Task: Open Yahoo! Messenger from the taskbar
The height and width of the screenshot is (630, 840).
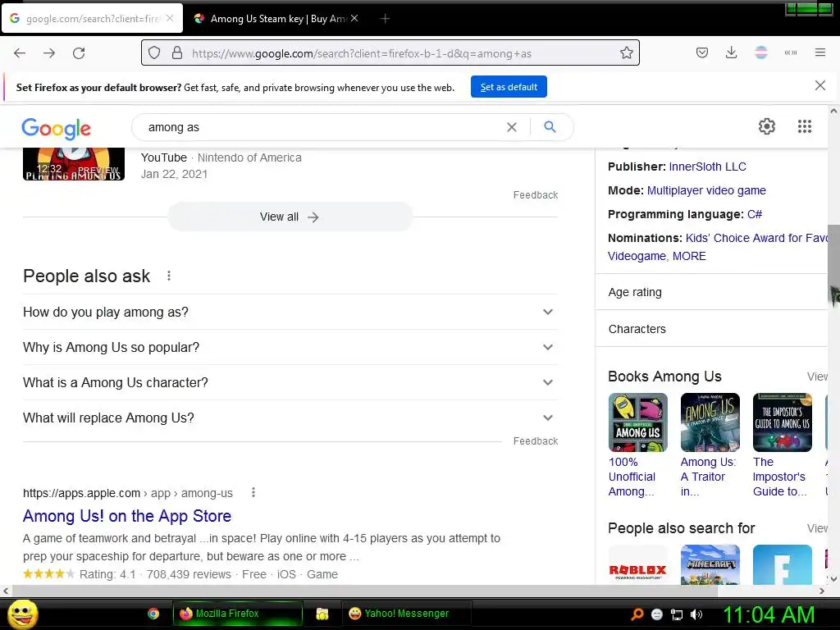Action: (x=407, y=614)
